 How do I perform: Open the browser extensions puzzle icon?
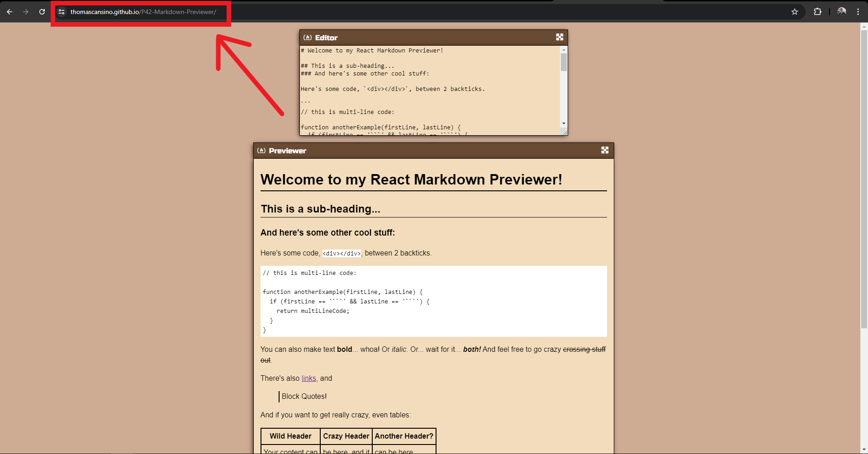tap(817, 12)
